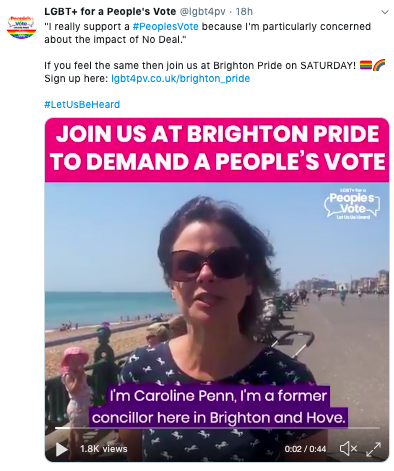Open the LGBT+ for a People's Vote profile name
Image resolution: width=394 pixels, height=471 pixels.
[x=110, y=12]
